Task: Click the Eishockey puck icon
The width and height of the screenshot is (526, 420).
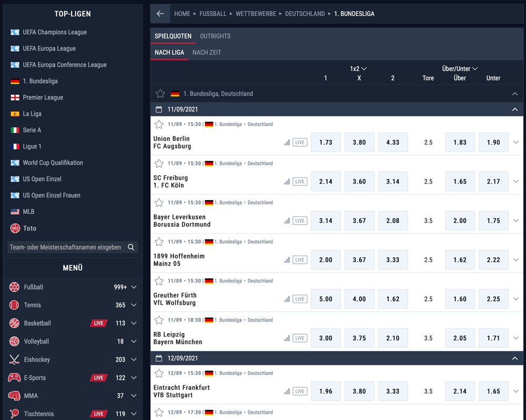Action: pos(13,359)
